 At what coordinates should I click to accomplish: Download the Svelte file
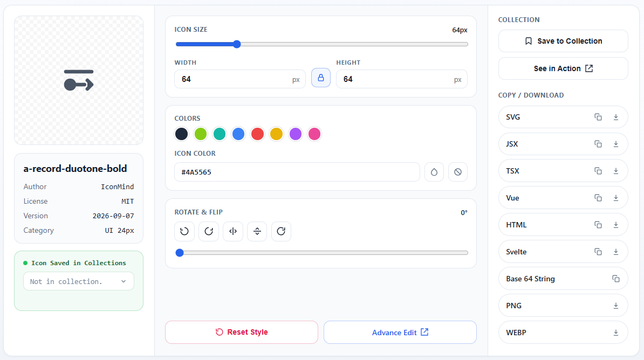tap(615, 252)
